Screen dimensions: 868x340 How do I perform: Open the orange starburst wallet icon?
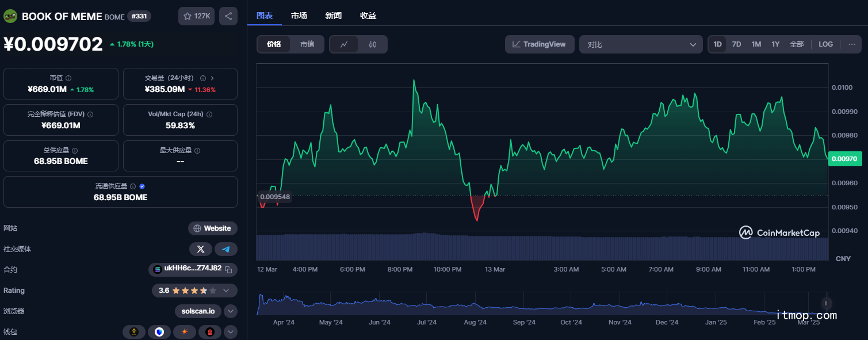coord(185,332)
